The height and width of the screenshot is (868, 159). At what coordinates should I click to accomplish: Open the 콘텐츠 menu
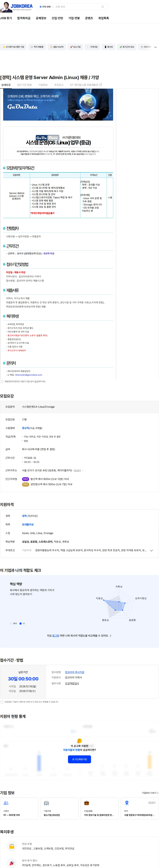click(89, 18)
